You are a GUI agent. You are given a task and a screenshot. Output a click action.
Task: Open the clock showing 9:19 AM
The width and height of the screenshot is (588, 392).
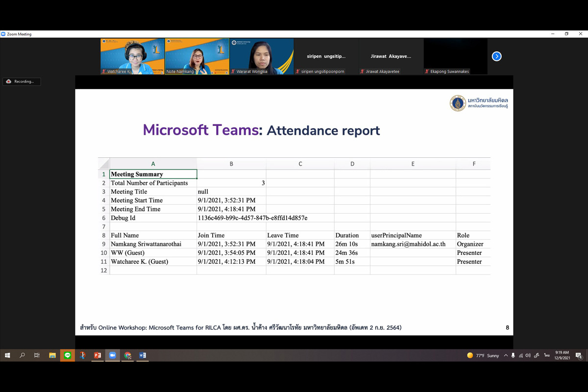pyautogui.click(x=562, y=355)
